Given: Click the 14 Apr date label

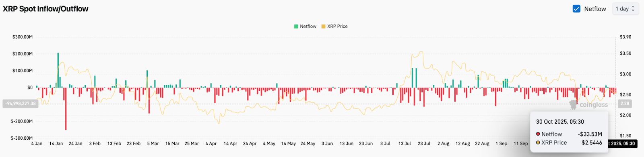Looking at the screenshot, I should (x=230, y=143).
